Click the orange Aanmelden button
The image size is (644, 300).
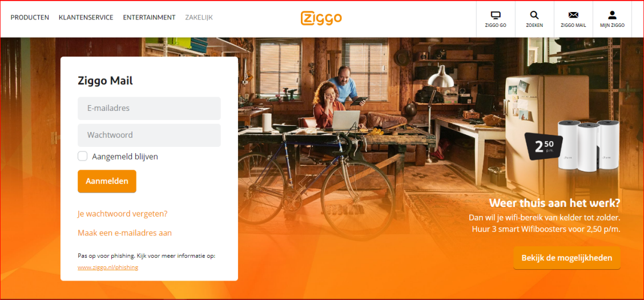click(107, 181)
